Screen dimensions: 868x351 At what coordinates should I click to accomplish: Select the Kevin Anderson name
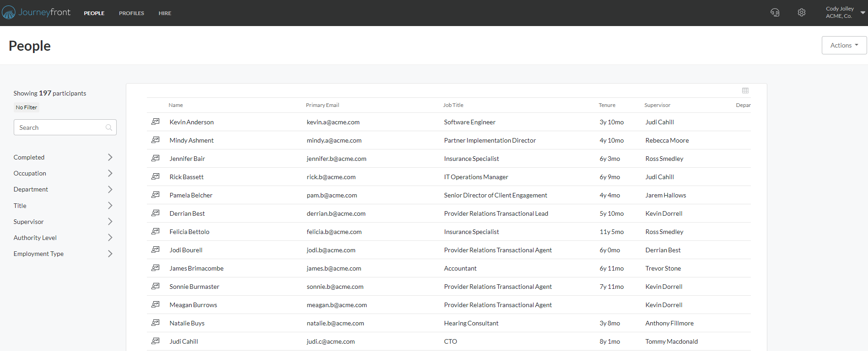(192, 122)
